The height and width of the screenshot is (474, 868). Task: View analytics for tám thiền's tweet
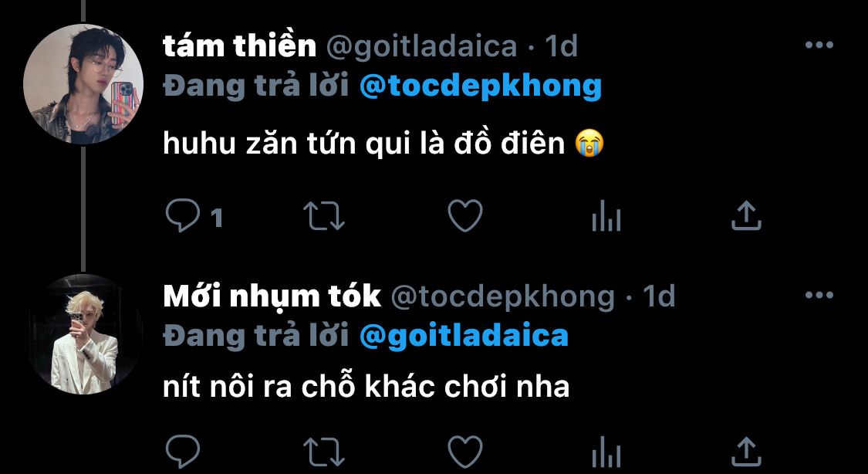[606, 215]
